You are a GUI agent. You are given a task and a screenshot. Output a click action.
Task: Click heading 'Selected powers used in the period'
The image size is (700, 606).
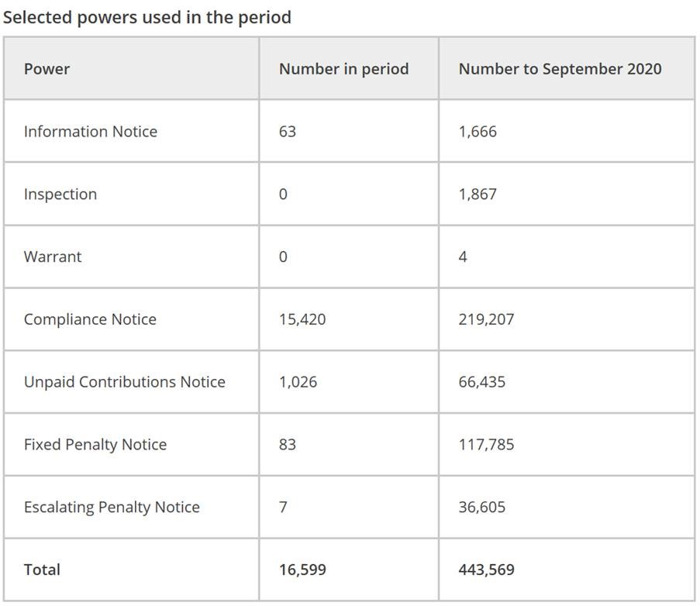tap(147, 17)
